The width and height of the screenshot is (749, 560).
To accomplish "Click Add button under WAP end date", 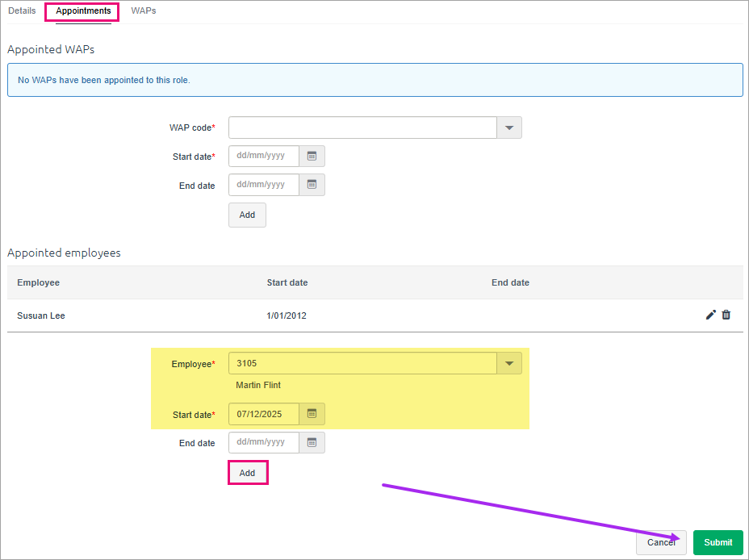I will pyautogui.click(x=247, y=215).
